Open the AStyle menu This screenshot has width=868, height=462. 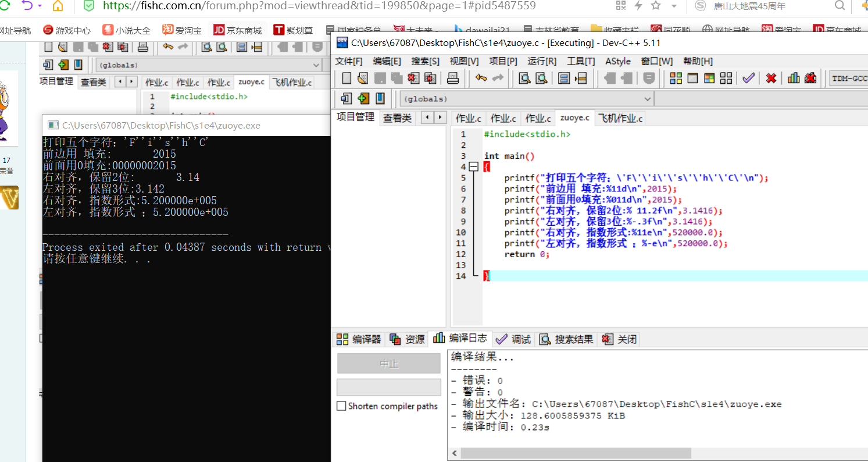618,61
